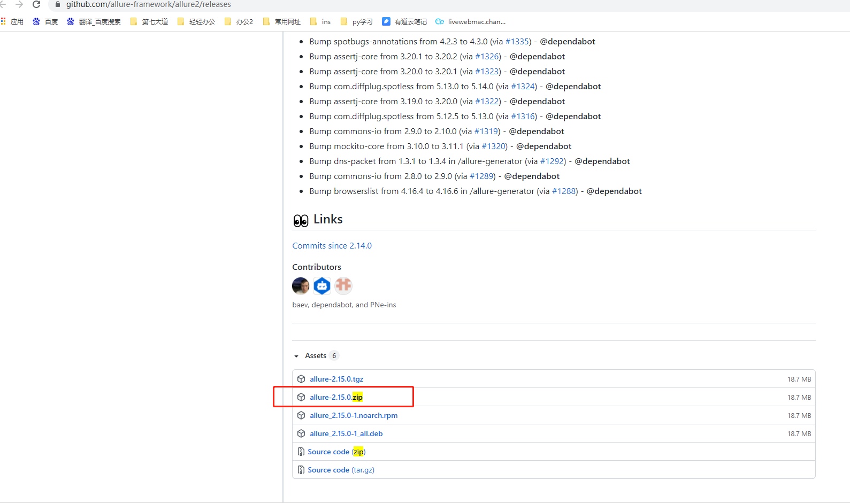850x504 pixels.
Task: Click the 'baev, dependabot, and PNe-ins' caption
Action: pyautogui.click(x=344, y=305)
